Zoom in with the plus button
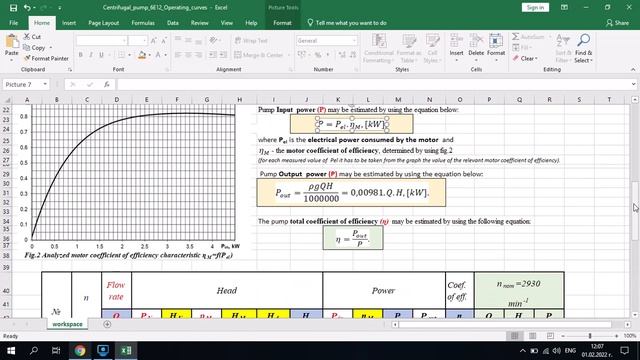 tap(616, 336)
